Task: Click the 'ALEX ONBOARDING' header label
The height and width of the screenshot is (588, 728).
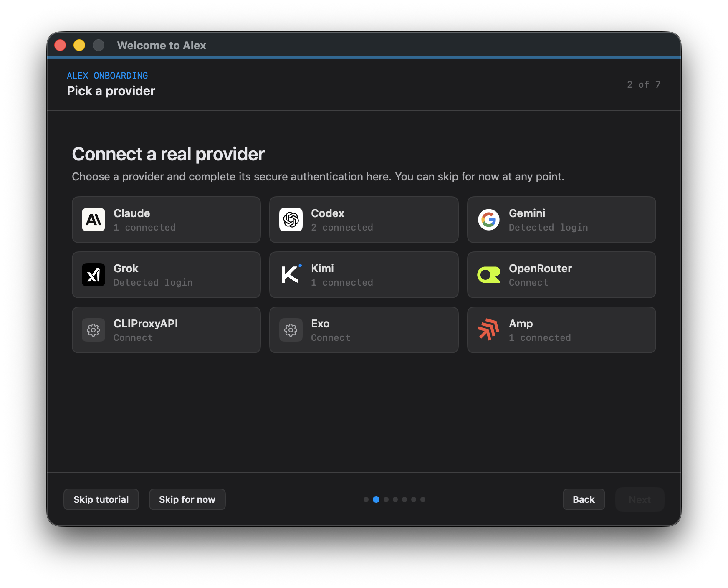Action: point(107,76)
